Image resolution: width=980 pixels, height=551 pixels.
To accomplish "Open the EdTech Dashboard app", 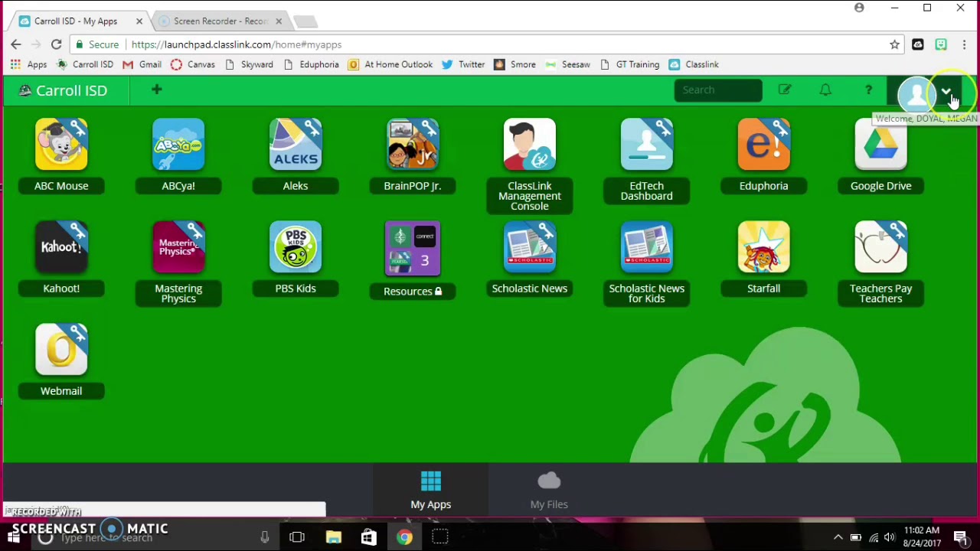I will point(647,145).
